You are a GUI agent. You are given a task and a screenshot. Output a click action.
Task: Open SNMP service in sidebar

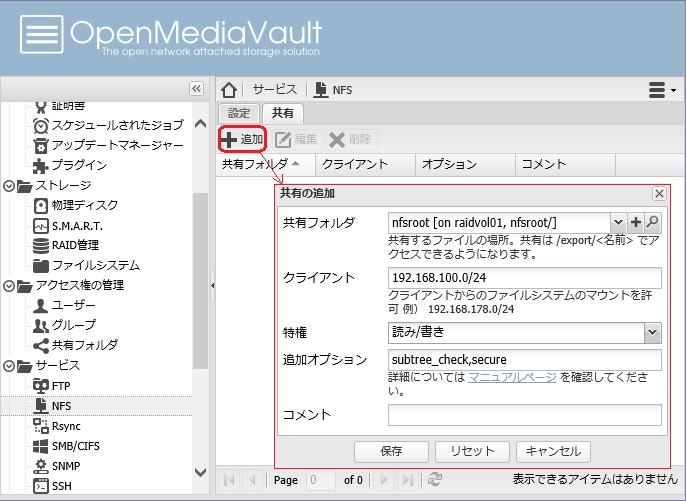tap(57, 466)
